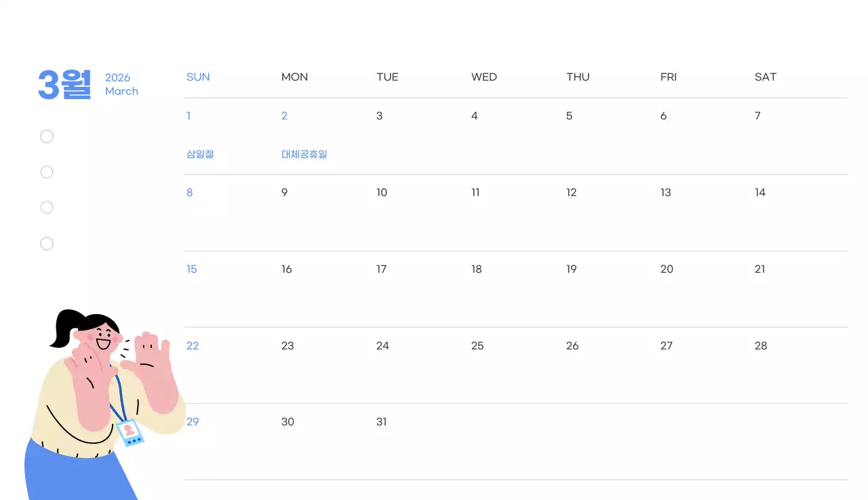Choose date 20 in the Friday column
Viewport: 868px width, 500px height.
[667, 269]
